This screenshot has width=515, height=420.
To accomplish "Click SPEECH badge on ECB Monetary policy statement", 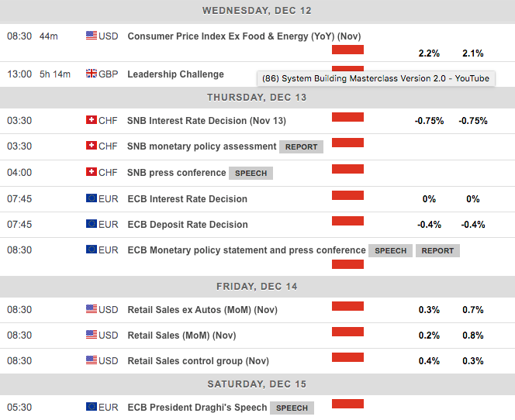I will pyautogui.click(x=391, y=250).
